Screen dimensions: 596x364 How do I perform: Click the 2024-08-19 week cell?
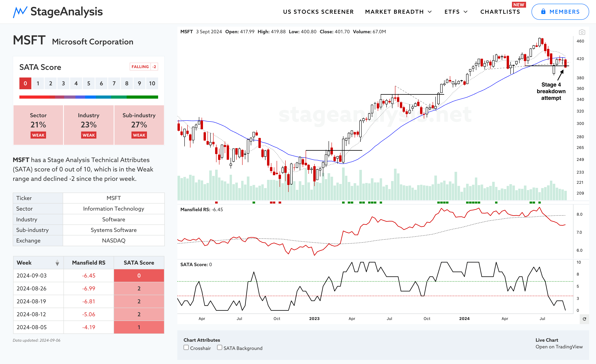tap(38, 301)
